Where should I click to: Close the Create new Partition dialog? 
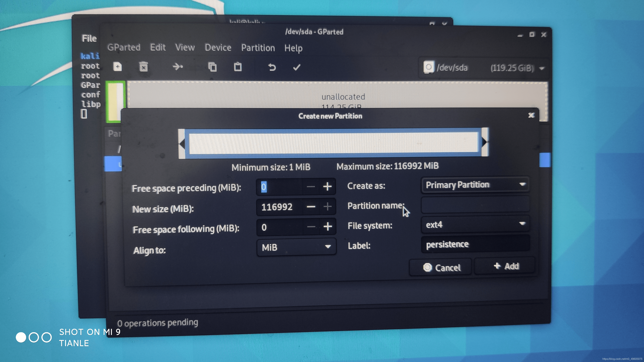(531, 115)
